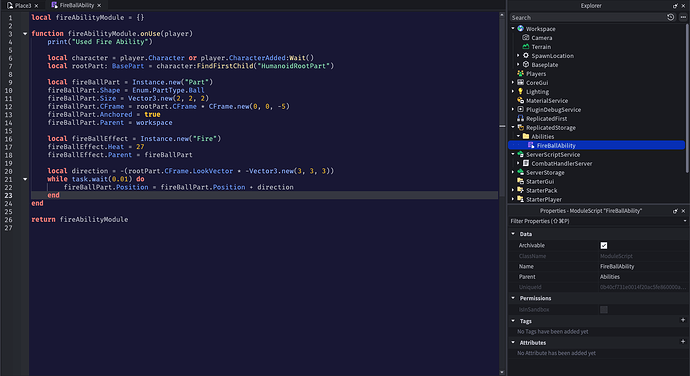Click the ServerScriptService icon
The width and height of the screenshot is (690, 376).
click(x=521, y=154)
